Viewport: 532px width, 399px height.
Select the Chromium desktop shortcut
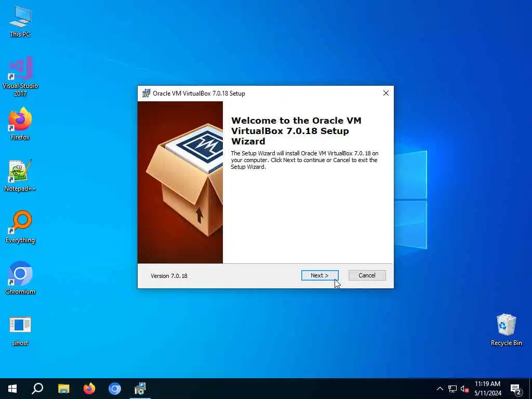click(x=20, y=278)
